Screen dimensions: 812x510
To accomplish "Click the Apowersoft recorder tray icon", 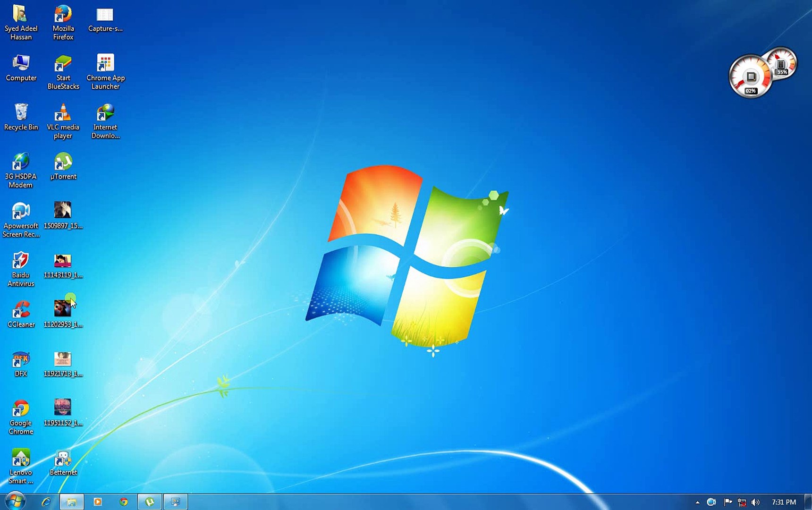I will [x=711, y=502].
